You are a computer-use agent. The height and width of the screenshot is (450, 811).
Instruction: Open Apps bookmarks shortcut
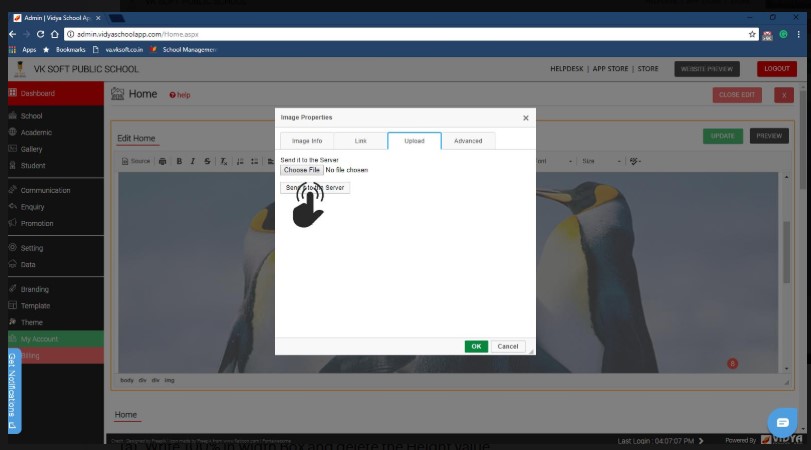(x=23, y=50)
